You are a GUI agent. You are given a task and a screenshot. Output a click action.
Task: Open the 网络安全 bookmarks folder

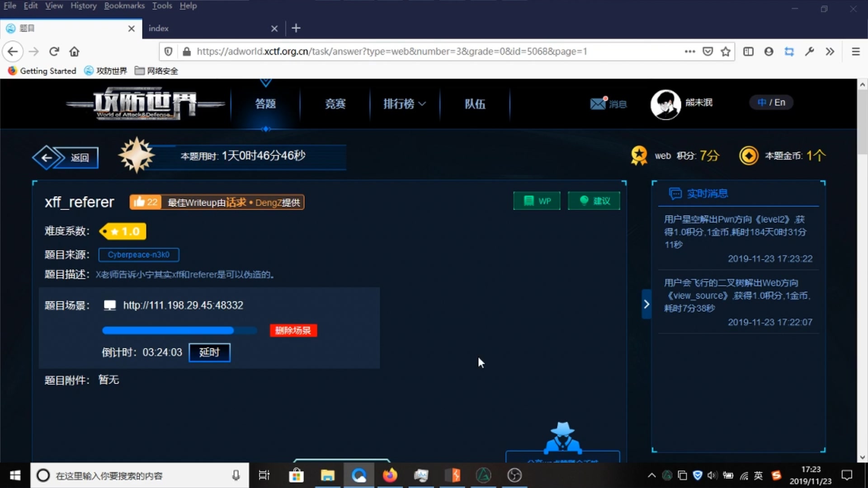[x=156, y=71]
